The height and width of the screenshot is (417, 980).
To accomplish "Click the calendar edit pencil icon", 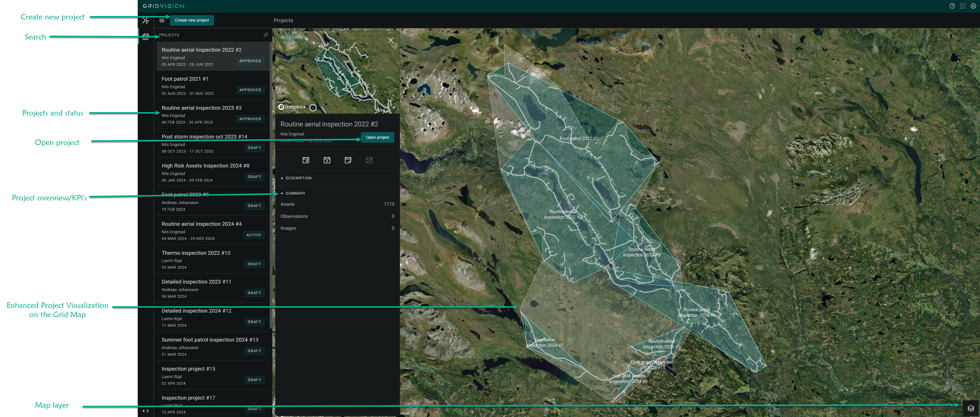I will coord(348,160).
